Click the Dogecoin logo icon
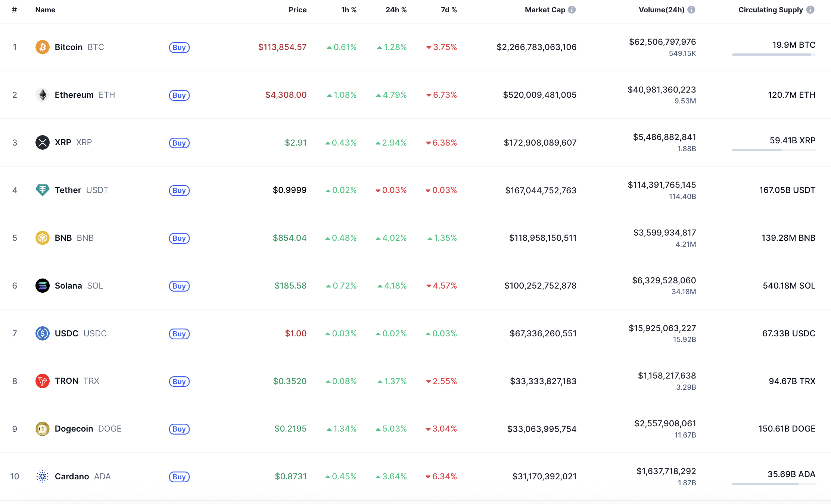The height and width of the screenshot is (504, 831). click(43, 429)
